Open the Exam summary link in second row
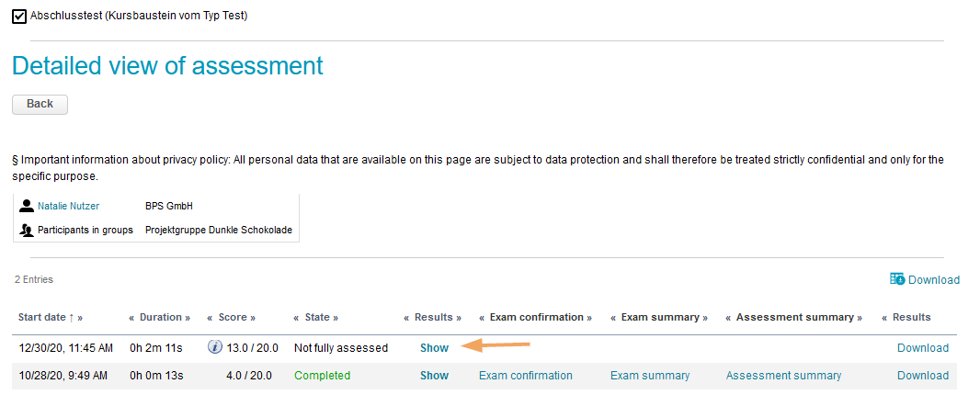The height and width of the screenshot is (395, 980). click(649, 376)
